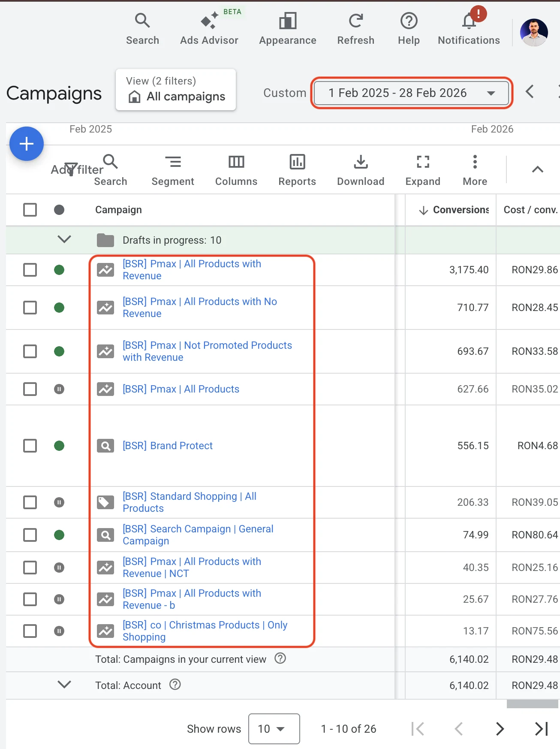Open the [BSR] Pmax | All Products campaign
This screenshot has width=560, height=749.
point(181,389)
